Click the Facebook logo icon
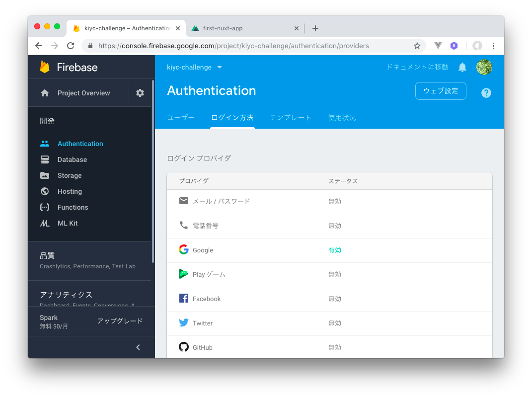 pyautogui.click(x=184, y=298)
